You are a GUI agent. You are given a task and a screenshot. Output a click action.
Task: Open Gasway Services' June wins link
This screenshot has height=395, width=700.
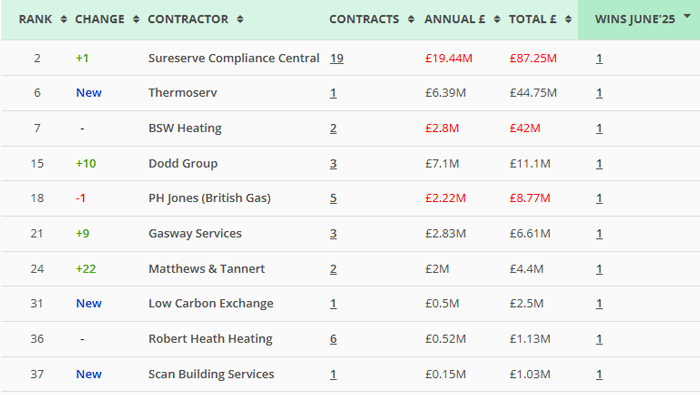point(599,234)
